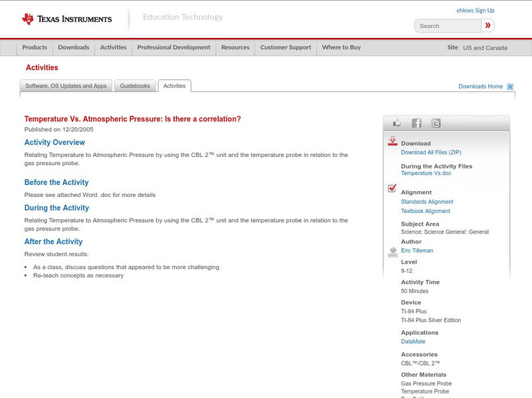Open the Activities nav menu
Image resolution: width=532 pixels, height=398 pixels.
[x=113, y=47]
